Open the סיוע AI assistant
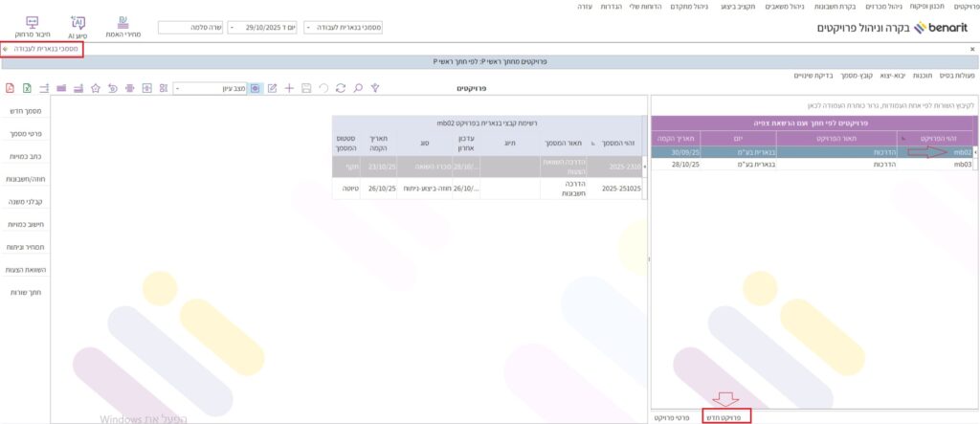The image size is (980, 424). tap(78, 26)
